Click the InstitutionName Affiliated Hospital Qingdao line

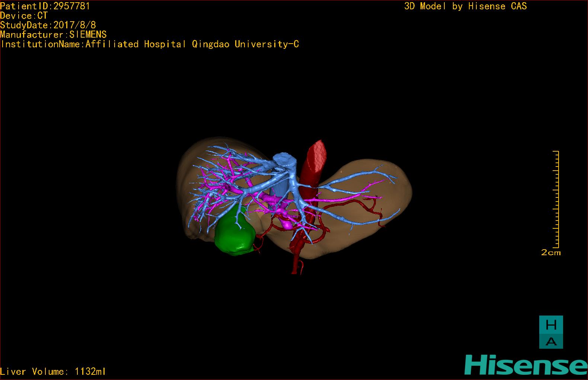click(x=150, y=44)
